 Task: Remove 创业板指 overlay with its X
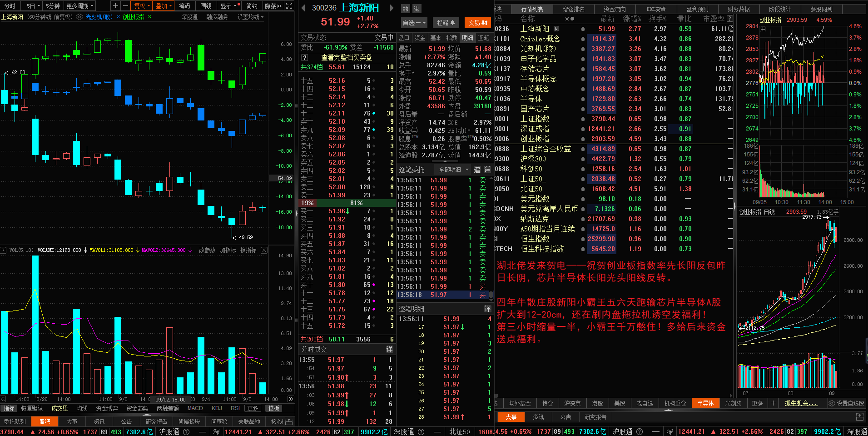pos(149,17)
